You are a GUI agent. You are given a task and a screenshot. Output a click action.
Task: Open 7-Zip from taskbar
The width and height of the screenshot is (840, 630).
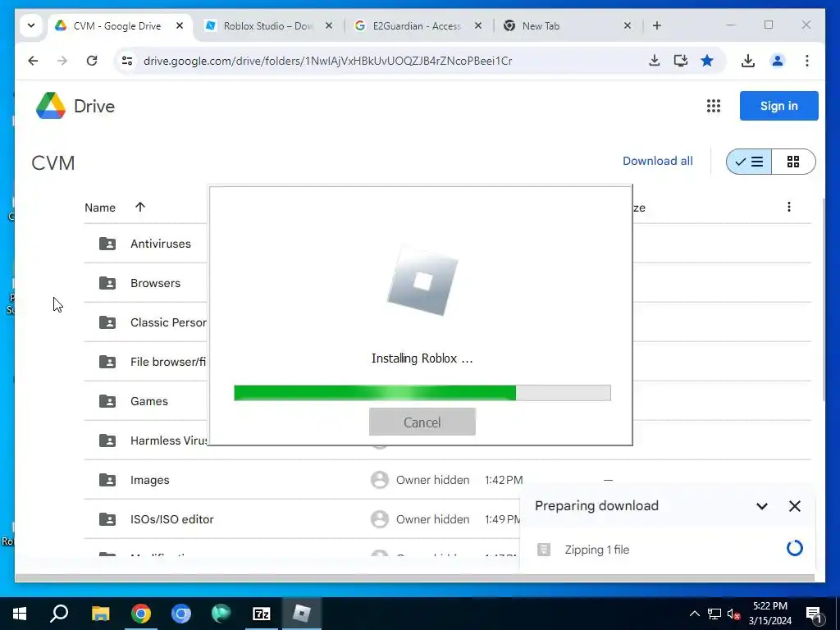[x=261, y=614]
